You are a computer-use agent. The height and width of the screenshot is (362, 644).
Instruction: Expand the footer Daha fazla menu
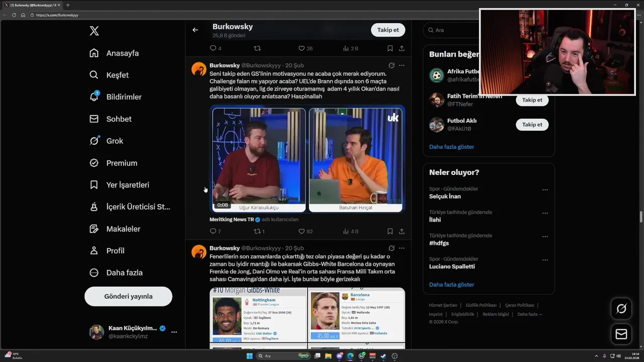point(530,314)
